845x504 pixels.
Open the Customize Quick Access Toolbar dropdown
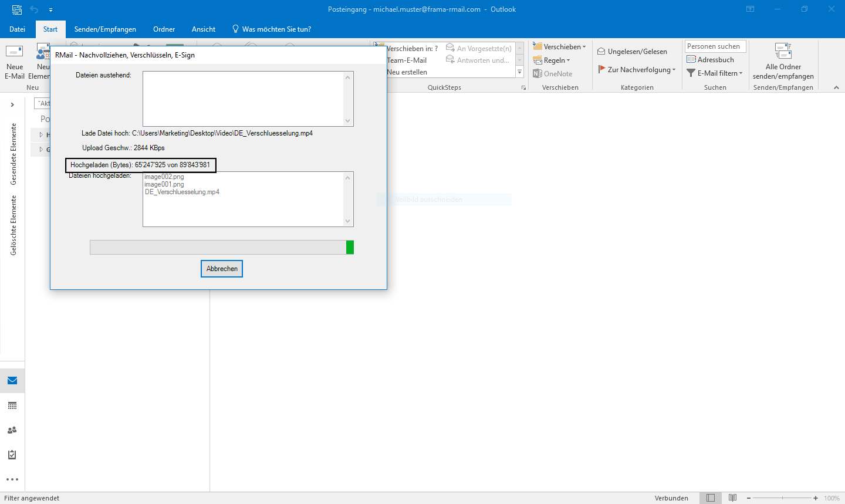click(x=50, y=10)
